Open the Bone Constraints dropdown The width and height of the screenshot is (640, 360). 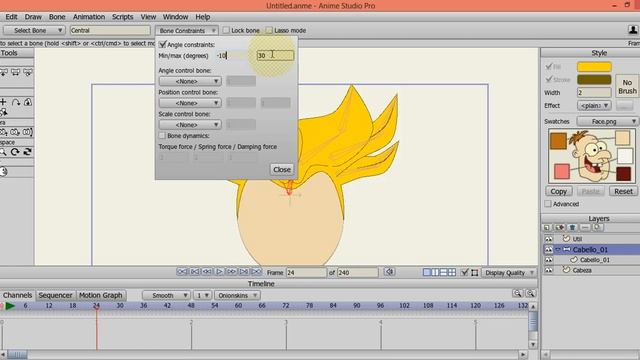pos(187,31)
